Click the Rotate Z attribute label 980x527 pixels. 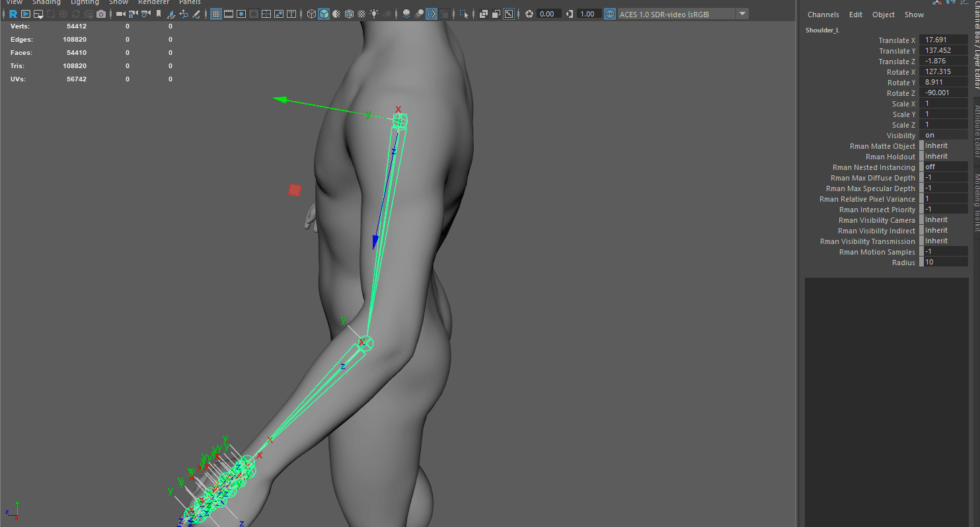pyautogui.click(x=901, y=93)
